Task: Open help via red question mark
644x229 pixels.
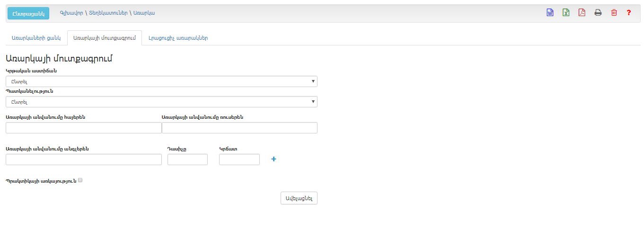Action: (629, 13)
